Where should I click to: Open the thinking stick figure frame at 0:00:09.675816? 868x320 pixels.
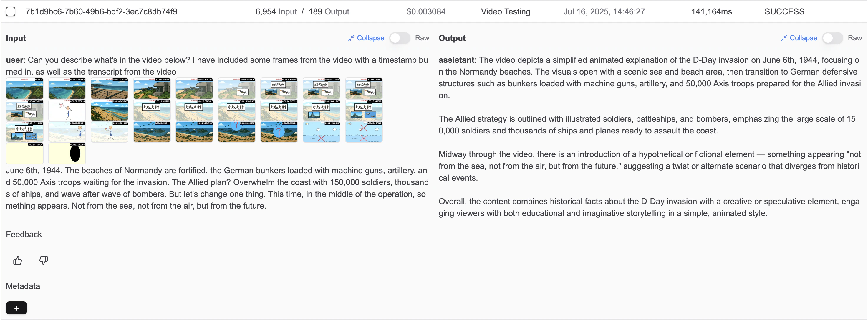pyautogui.click(x=67, y=110)
